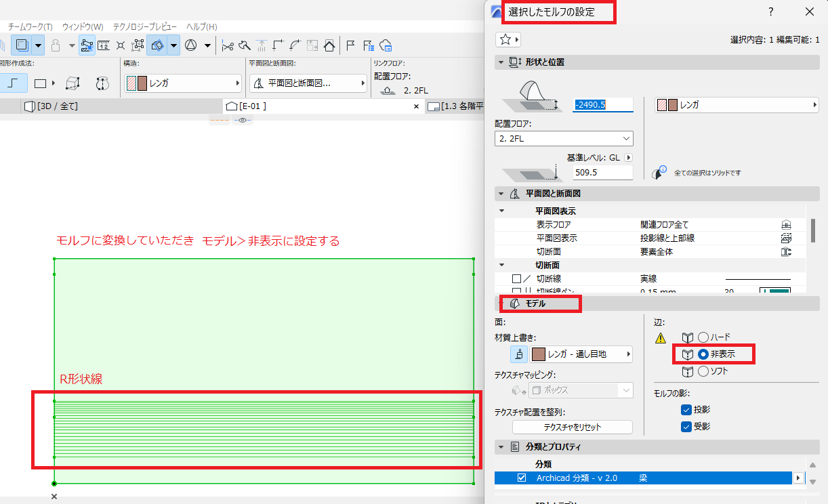
Task: Open the レンガ - 通し目地 surface dropdown
Action: click(580, 354)
